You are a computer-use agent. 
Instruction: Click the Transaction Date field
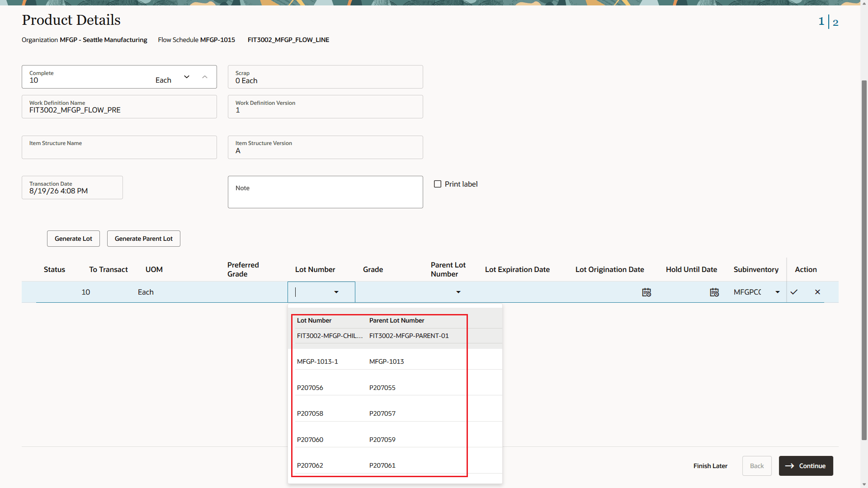coord(72,188)
